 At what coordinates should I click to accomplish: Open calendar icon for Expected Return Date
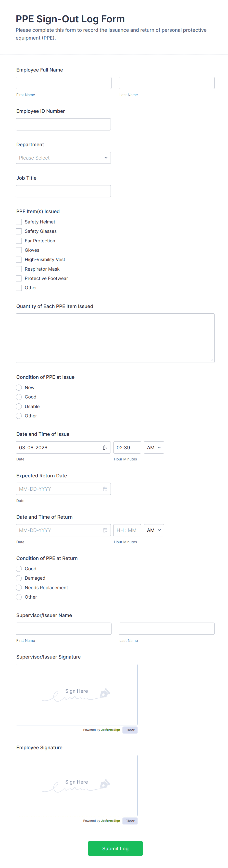tap(105, 489)
